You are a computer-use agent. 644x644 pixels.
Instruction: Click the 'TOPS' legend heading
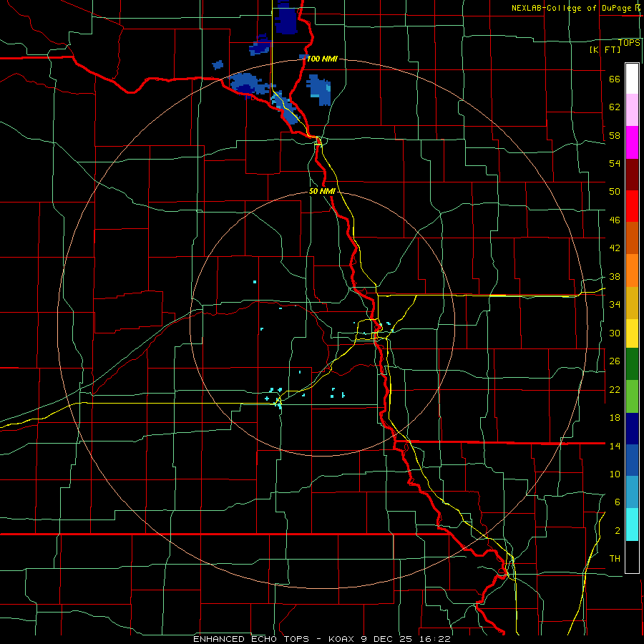click(x=629, y=42)
